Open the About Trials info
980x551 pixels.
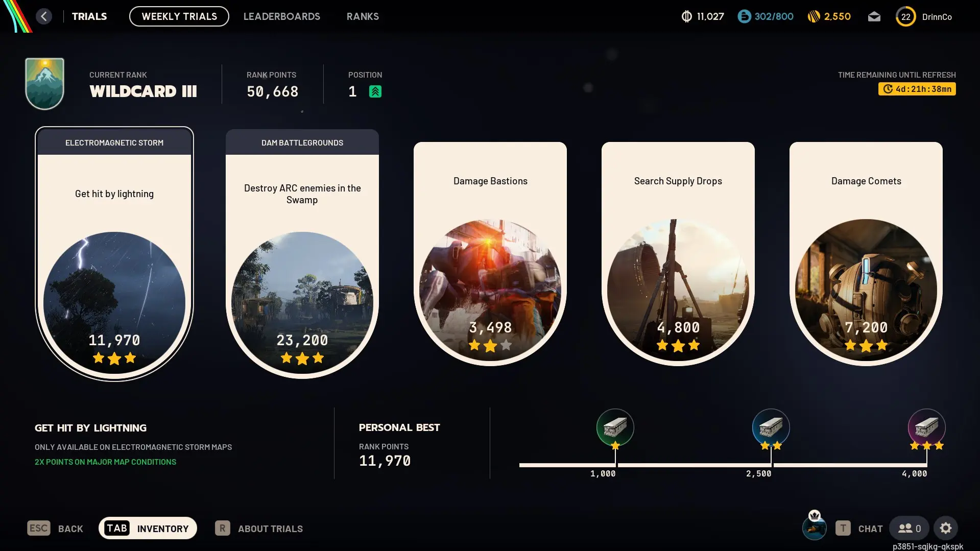[x=259, y=528]
